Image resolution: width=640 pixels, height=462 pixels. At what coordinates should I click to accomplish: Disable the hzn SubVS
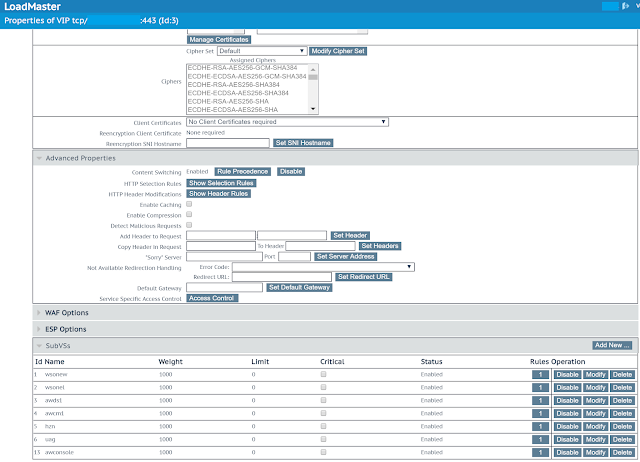tap(567, 426)
